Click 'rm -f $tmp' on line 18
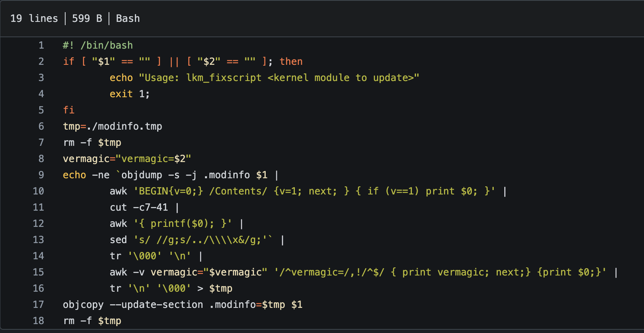 (92, 321)
